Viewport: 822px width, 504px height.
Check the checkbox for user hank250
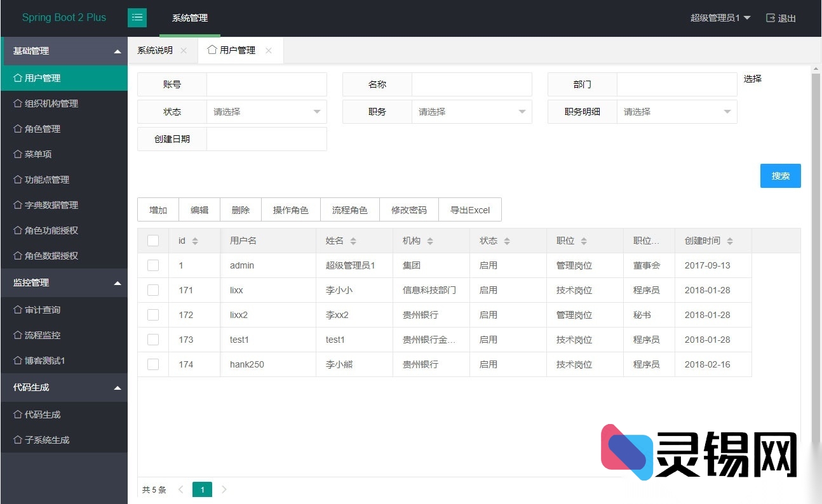click(152, 364)
